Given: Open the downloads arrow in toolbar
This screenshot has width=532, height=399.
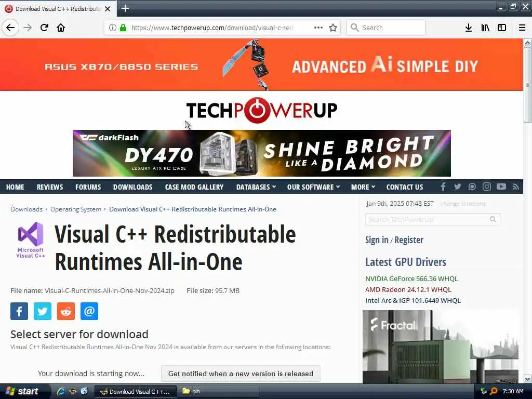Looking at the screenshot, I should (x=468, y=28).
